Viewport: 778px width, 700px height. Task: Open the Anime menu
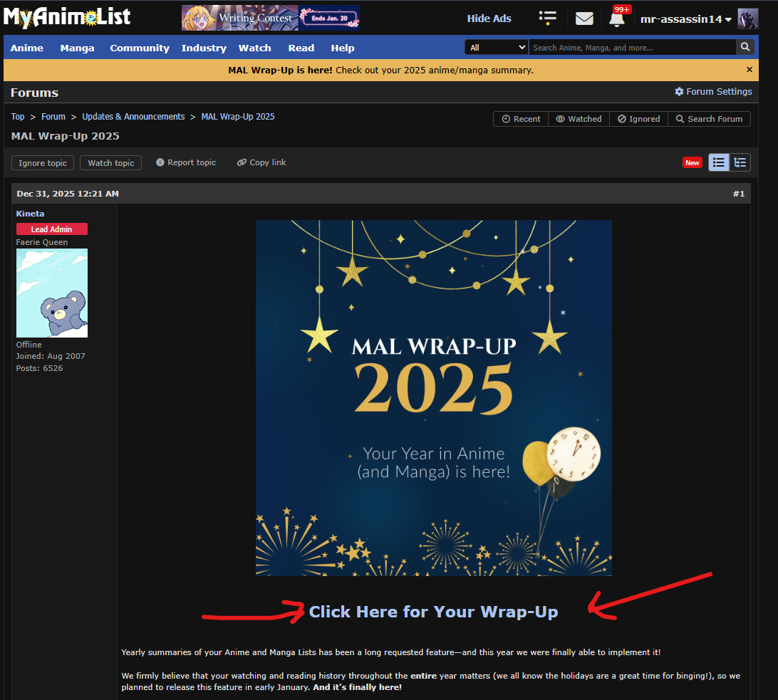(x=27, y=48)
